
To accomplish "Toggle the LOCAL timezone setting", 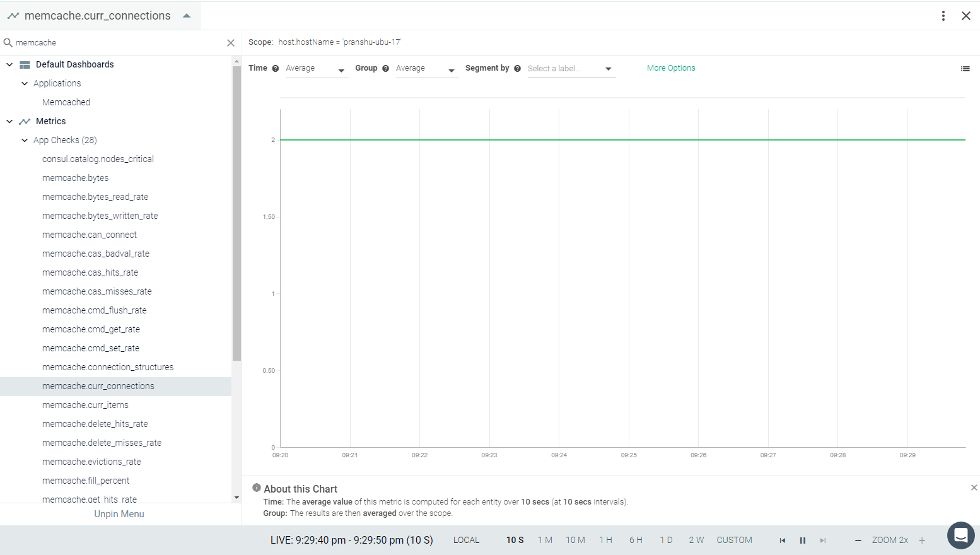I will (x=467, y=540).
